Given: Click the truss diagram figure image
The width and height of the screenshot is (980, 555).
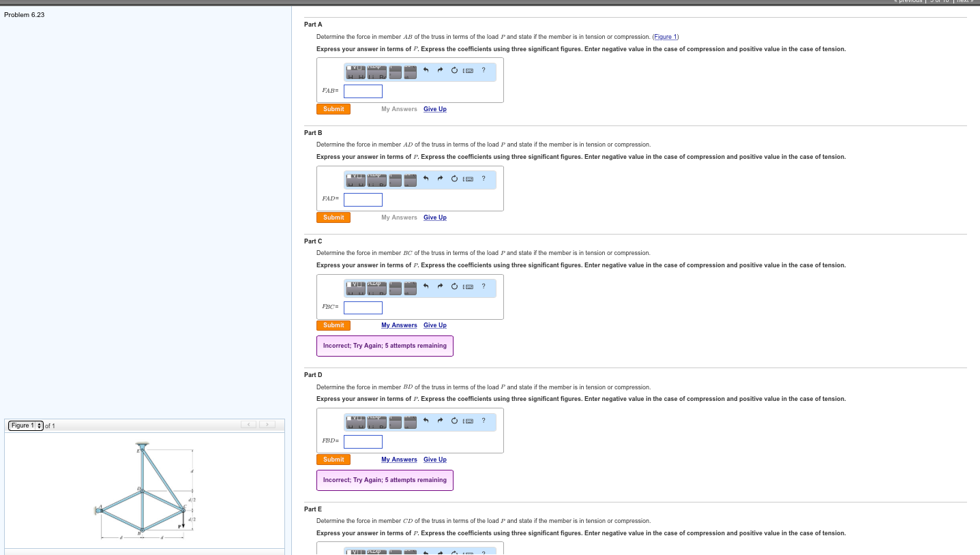Looking at the screenshot, I should 144,490.
